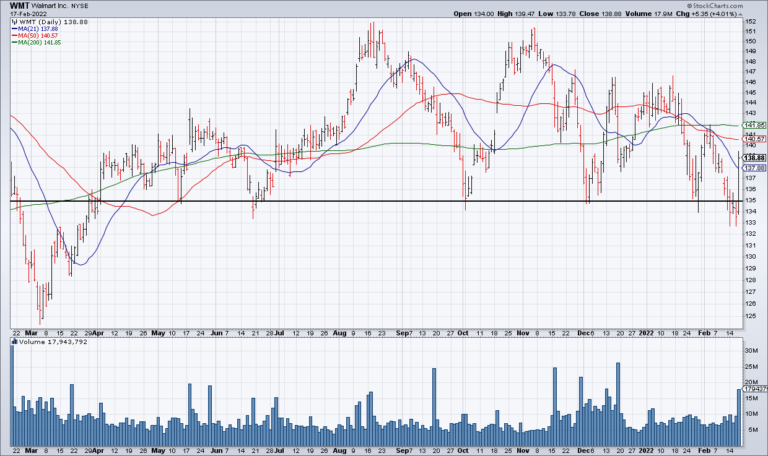
Task: Click the red 140.57 price tag on axis
Action: [x=756, y=139]
